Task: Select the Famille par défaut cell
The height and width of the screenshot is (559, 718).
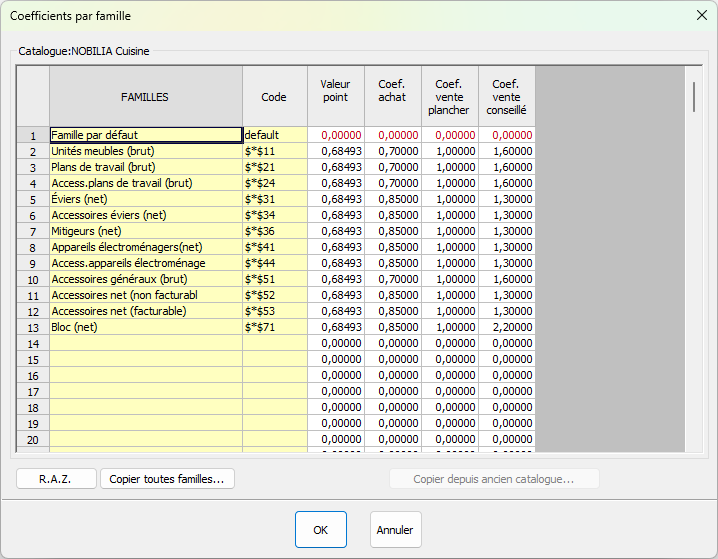Action: tap(145, 135)
